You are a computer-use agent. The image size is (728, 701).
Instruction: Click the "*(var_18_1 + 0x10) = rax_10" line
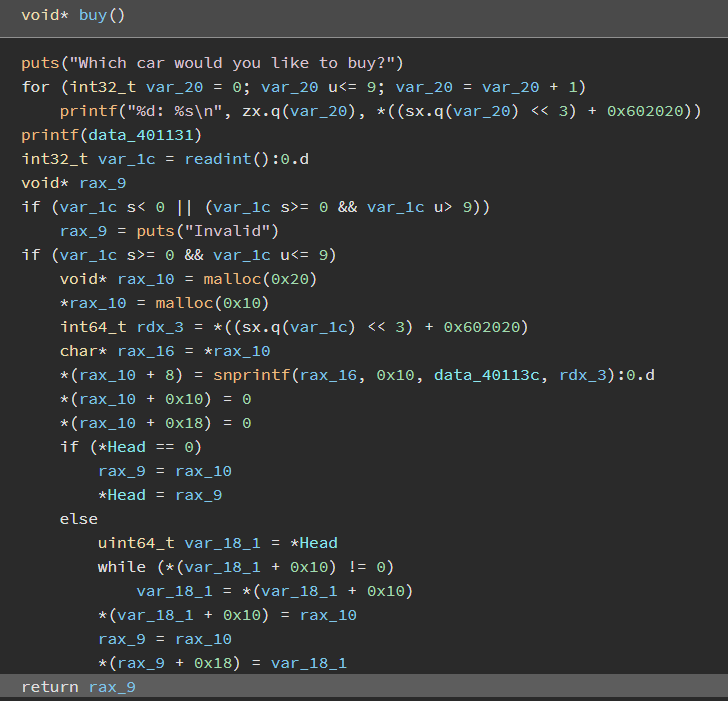point(227,615)
